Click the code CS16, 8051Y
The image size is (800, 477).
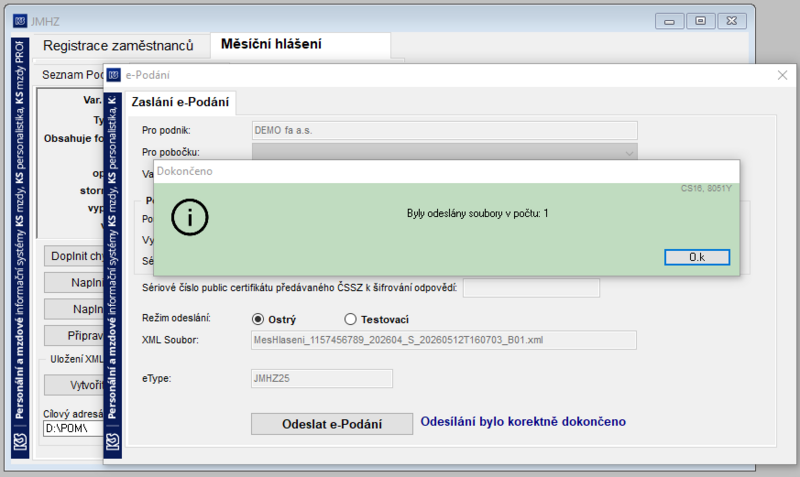click(706, 188)
